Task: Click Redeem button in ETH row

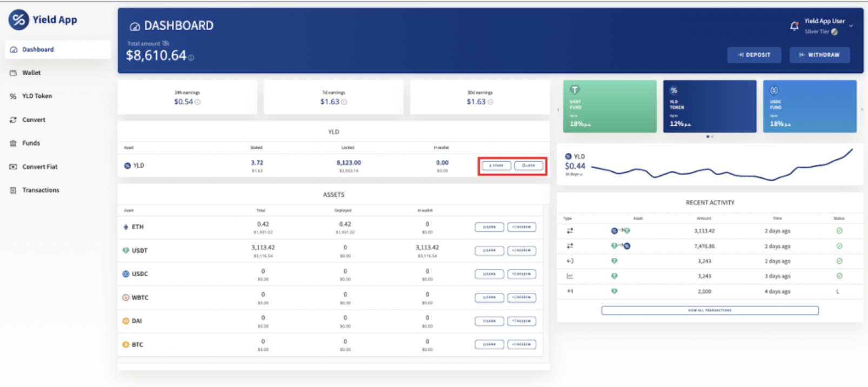Action: click(x=522, y=227)
